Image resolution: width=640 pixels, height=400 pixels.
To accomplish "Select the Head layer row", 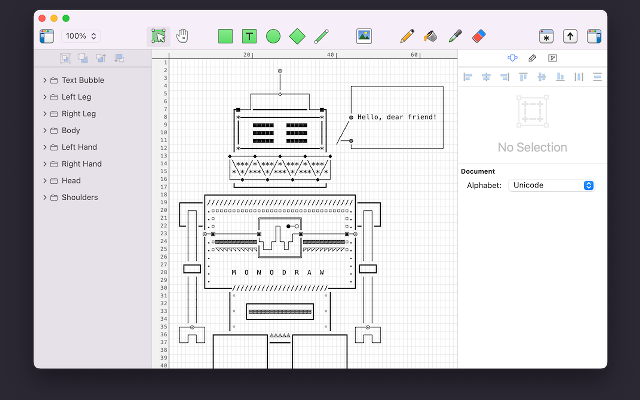I will pos(93,181).
